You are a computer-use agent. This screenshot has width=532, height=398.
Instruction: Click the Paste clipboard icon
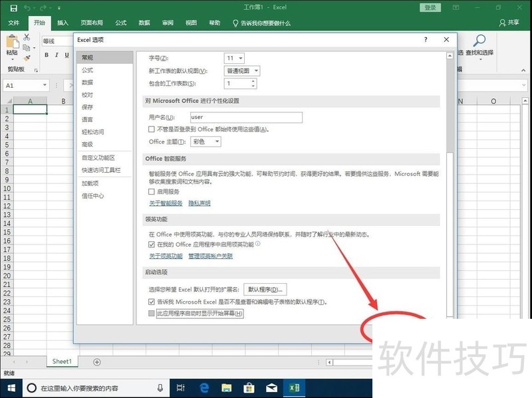pos(12,41)
